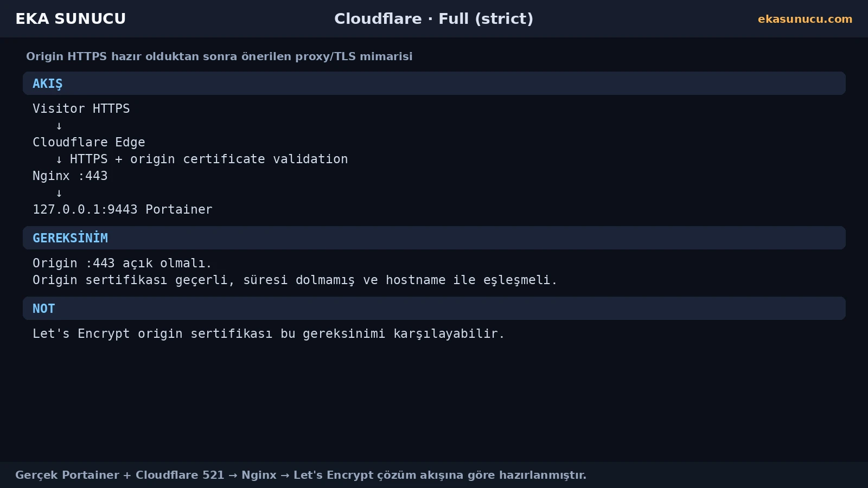Screen dimensions: 868x488
Task: Click the ekasunucu.com link in the header
Action: [x=805, y=19]
